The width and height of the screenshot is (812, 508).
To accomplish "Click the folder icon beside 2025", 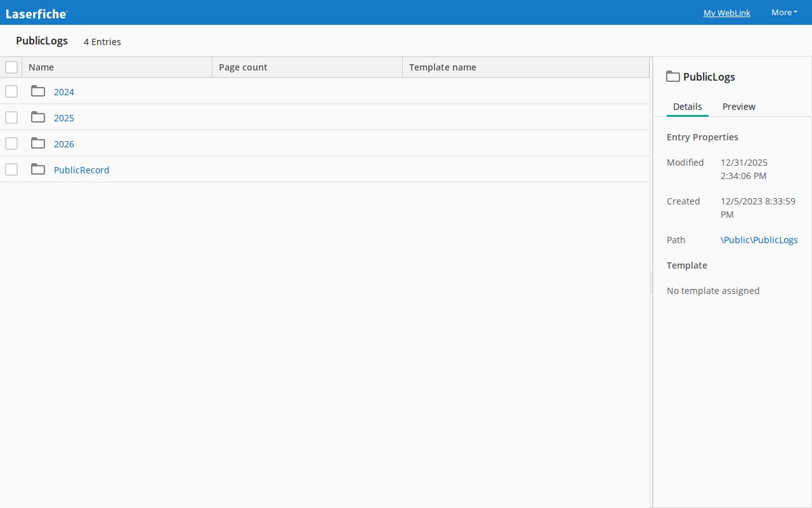I will click(x=38, y=117).
